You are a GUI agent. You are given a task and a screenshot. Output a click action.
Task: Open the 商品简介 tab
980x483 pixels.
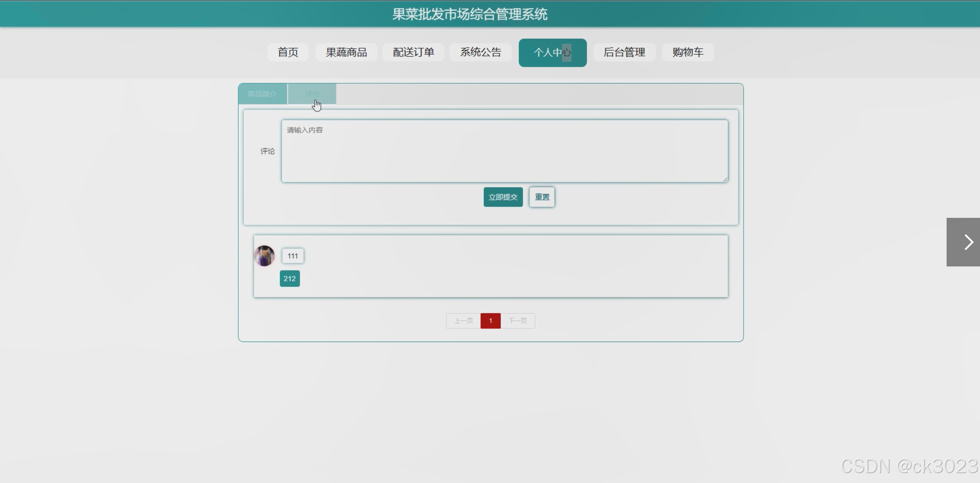tap(262, 94)
